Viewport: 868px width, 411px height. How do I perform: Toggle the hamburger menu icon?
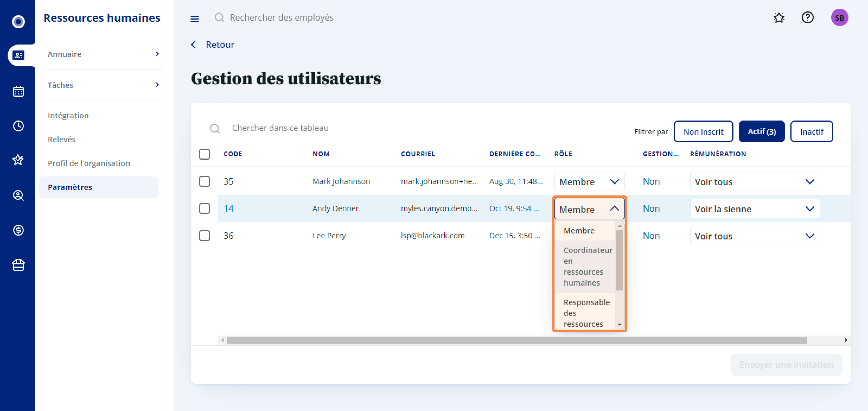[195, 18]
